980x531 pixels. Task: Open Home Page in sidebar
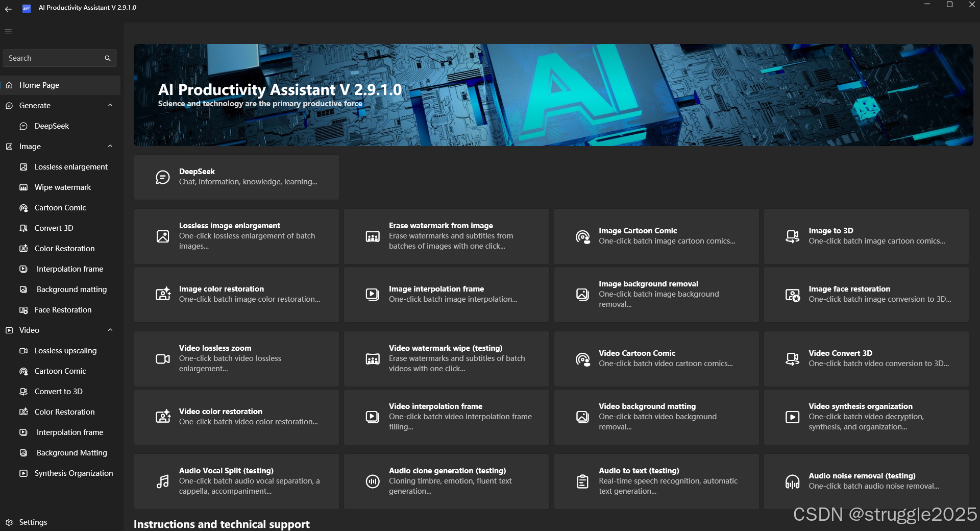pos(60,85)
